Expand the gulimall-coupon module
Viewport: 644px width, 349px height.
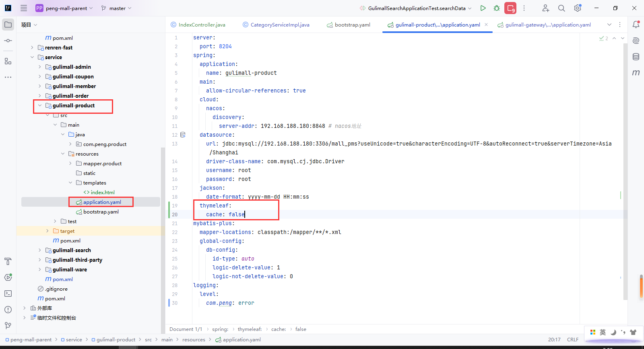click(39, 76)
